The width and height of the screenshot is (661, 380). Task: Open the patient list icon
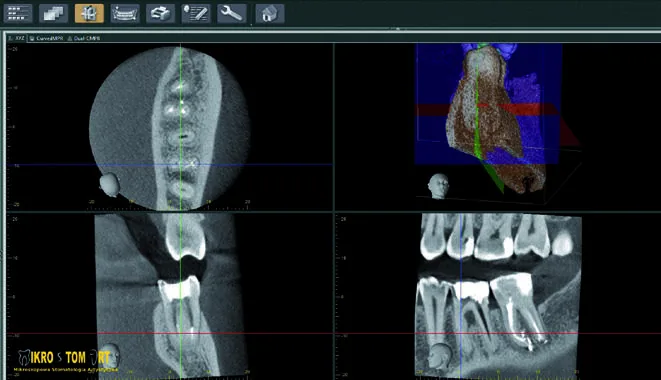[18, 13]
